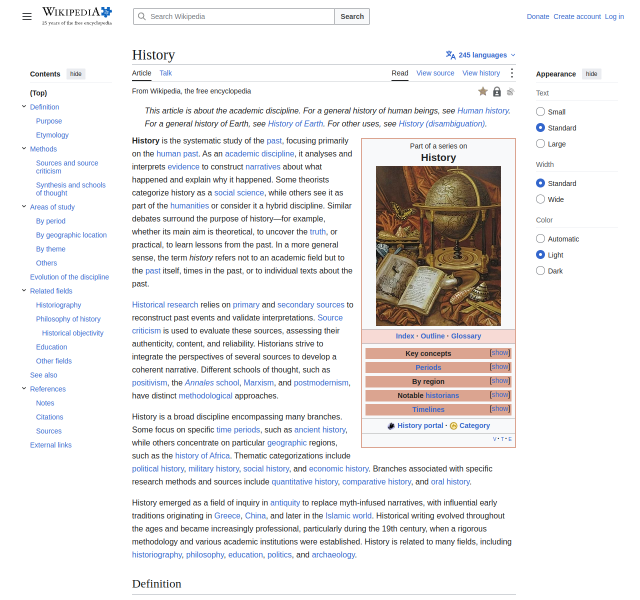Open the Annales school link
This screenshot has width=640, height=600.
pos(212,383)
